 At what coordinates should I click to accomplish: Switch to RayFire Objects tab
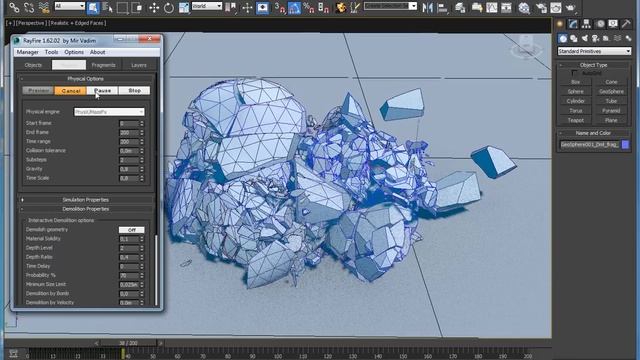[33, 65]
